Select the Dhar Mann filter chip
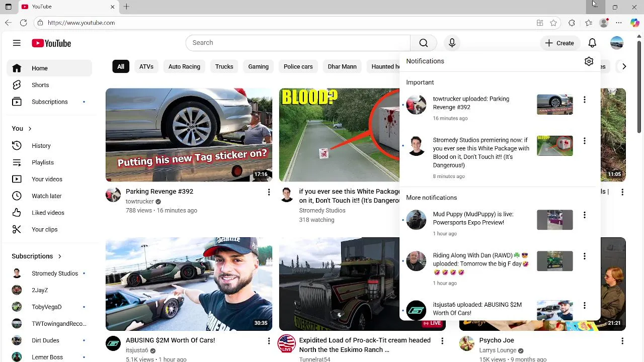This screenshot has width=644, height=362. (342, 66)
